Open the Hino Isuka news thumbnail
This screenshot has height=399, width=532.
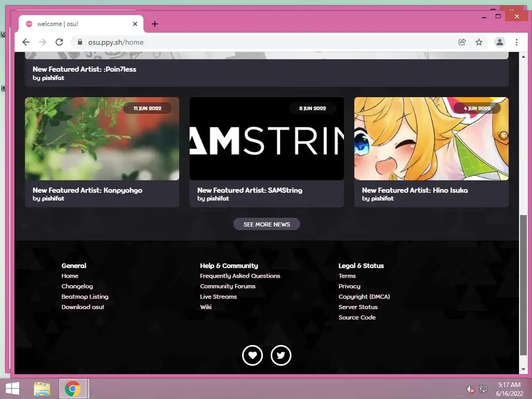pyautogui.click(x=431, y=139)
